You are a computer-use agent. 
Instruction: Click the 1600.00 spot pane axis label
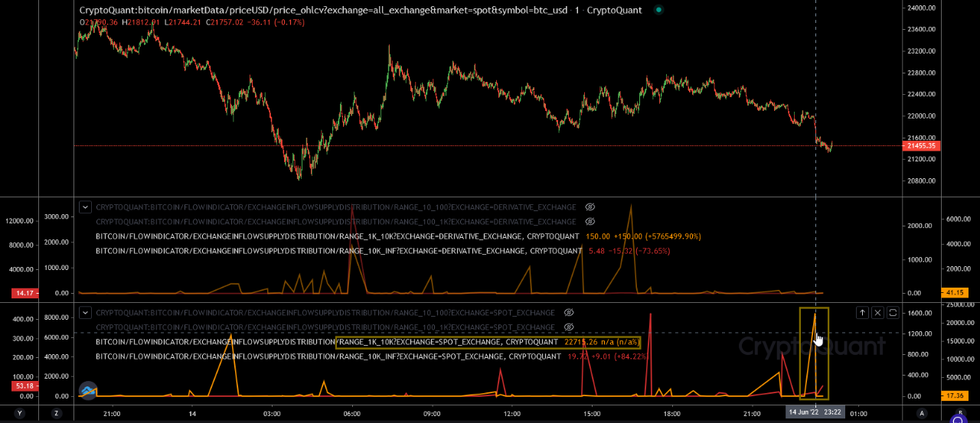pos(918,314)
